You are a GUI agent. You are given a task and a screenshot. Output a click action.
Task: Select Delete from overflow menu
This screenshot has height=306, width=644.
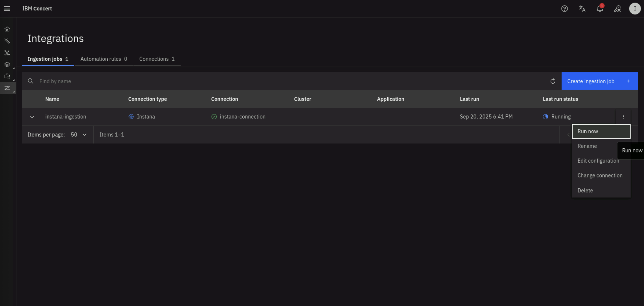585,190
